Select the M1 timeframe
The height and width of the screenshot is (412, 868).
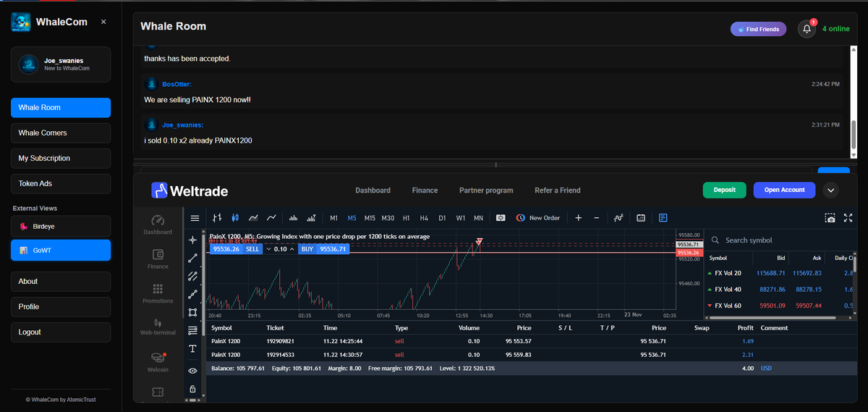[334, 218]
